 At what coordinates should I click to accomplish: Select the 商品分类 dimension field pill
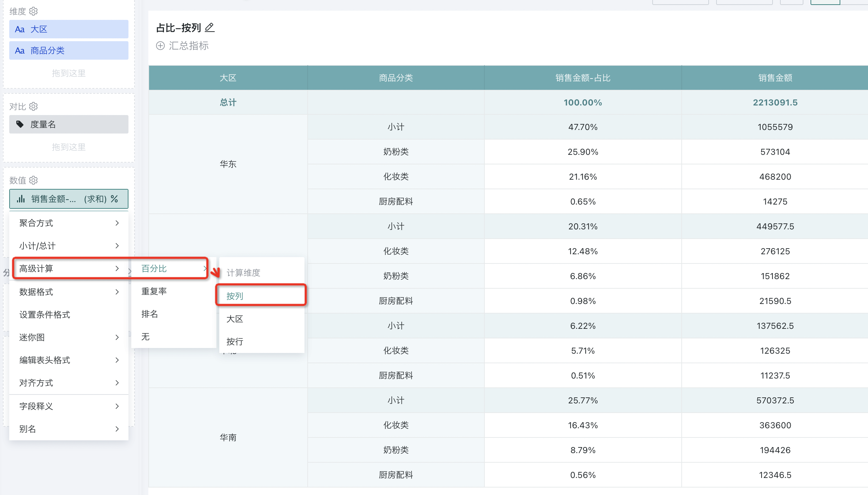pos(69,50)
